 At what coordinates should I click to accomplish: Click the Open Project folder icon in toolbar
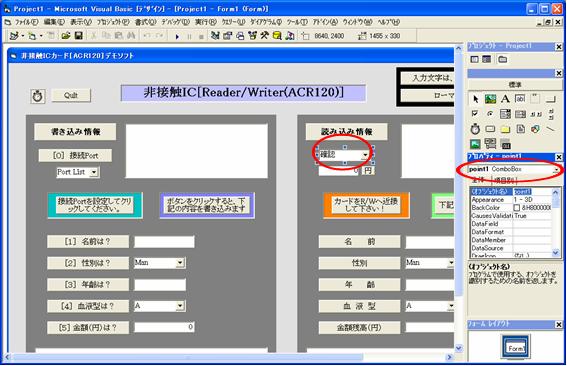tap(66, 35)
